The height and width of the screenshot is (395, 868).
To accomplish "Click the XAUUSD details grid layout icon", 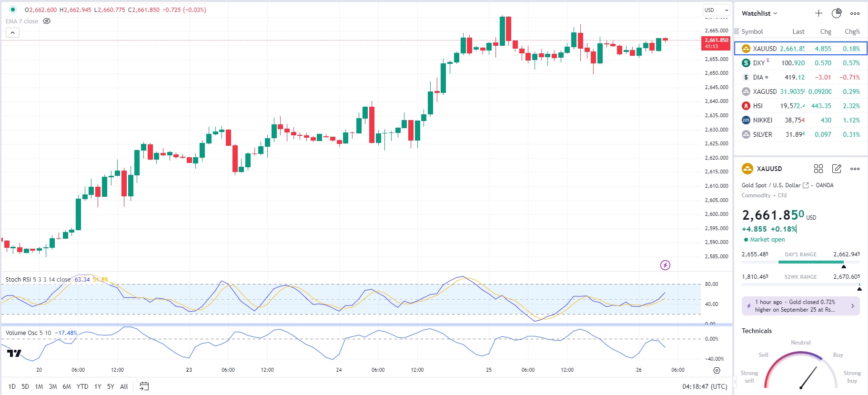I will (818, 169).
